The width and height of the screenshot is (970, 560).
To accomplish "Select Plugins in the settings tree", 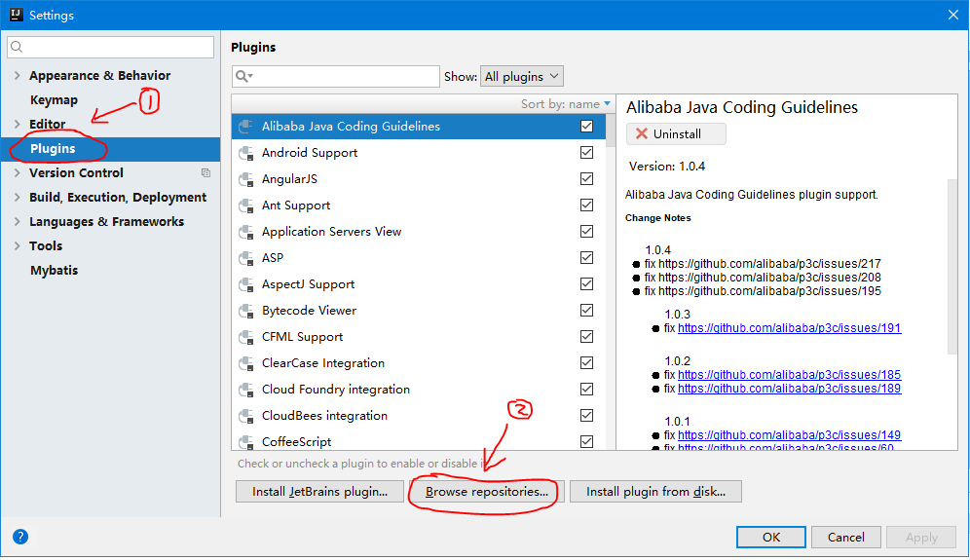I will [110, 148].
